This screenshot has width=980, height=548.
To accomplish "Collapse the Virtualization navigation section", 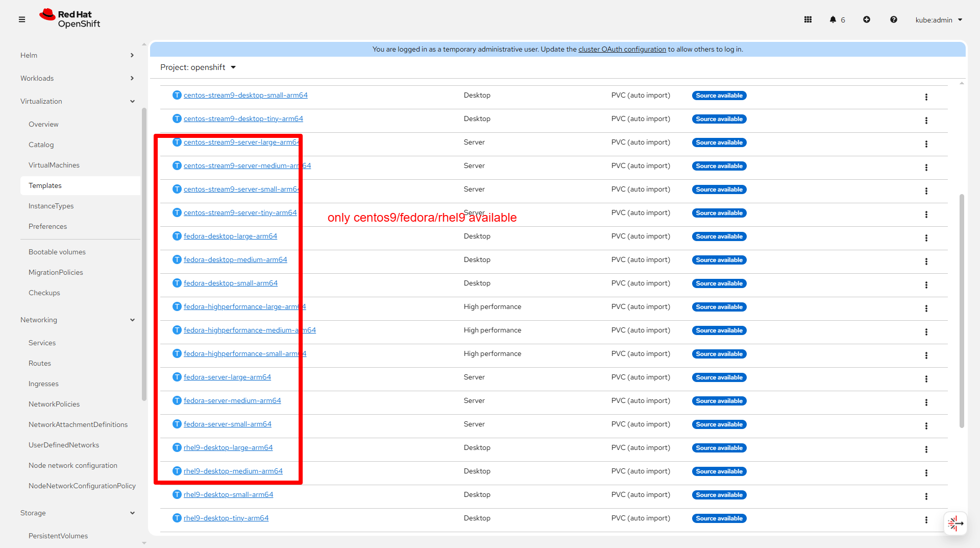I will tap(78, 101).
